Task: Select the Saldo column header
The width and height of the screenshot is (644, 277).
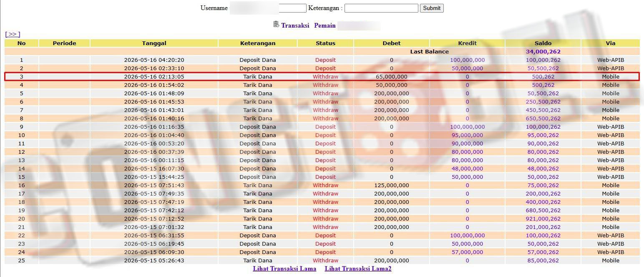Action: tap(543, 43)
